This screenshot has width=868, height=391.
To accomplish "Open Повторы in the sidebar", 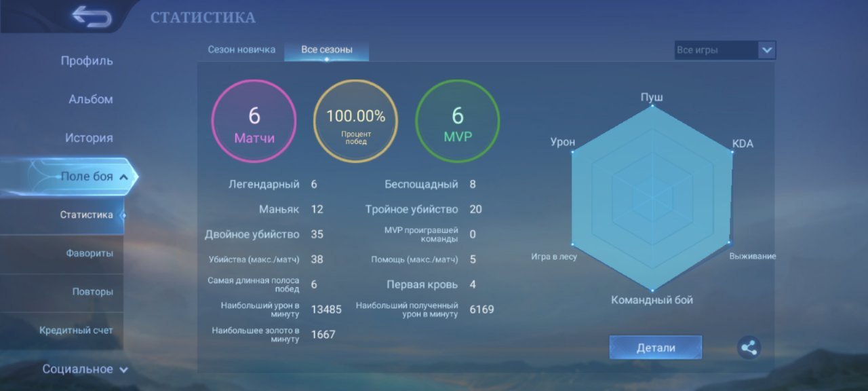I will point(92,292).
